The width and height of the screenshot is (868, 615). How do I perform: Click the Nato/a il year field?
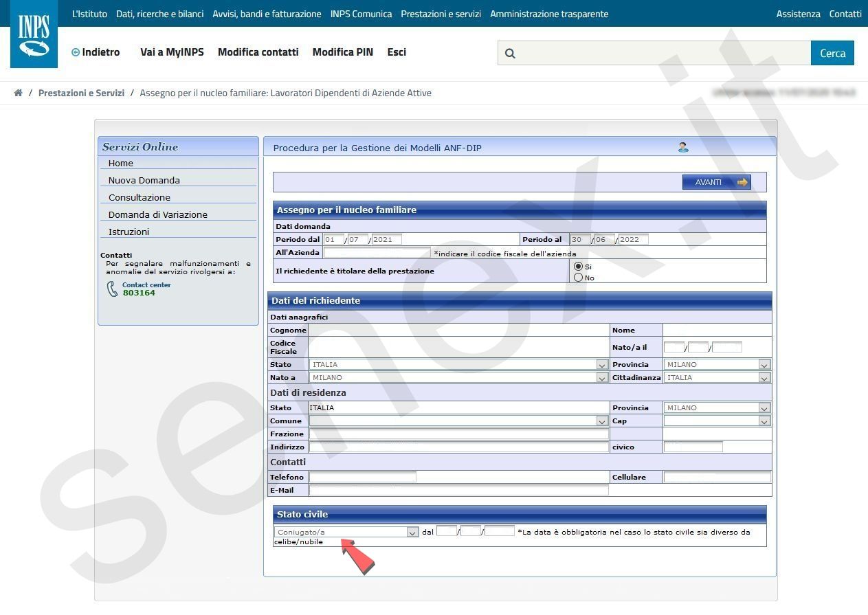click(x=727, y=347)
